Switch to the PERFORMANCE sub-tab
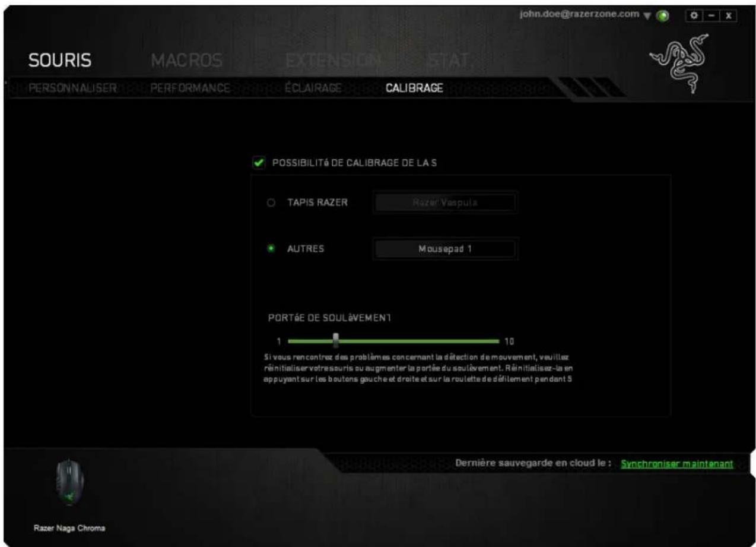756x547 pixels. (x=190, y=88)
